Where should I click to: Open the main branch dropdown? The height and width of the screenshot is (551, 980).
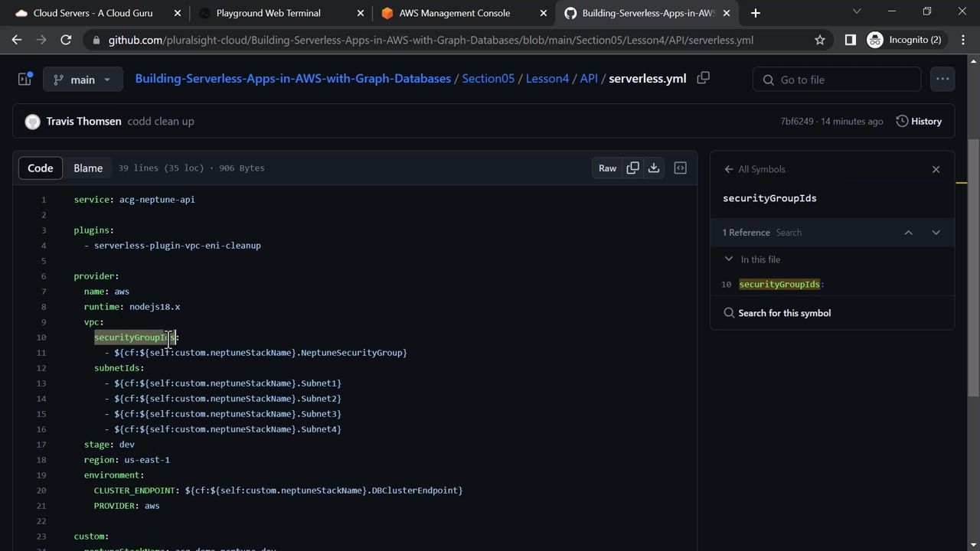click(x=83, y=80)
